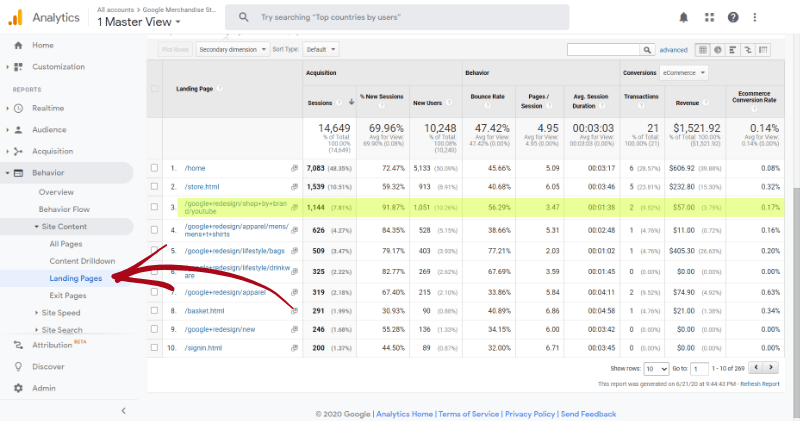The height and width of the screenshot is (421, 800).
Task: Open the Google apps grid icon
Action: point(709,17)
